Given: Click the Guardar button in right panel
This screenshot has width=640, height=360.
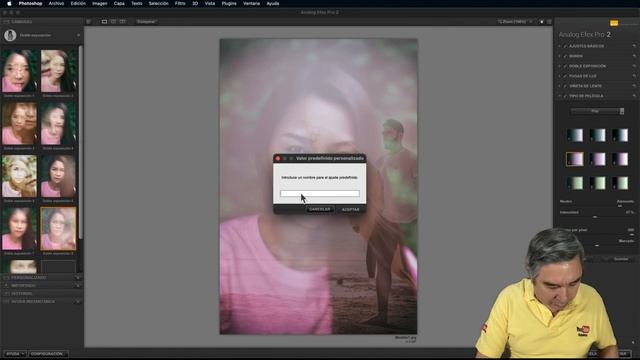Looking at the screenshot, I should [x=621, y=259].
